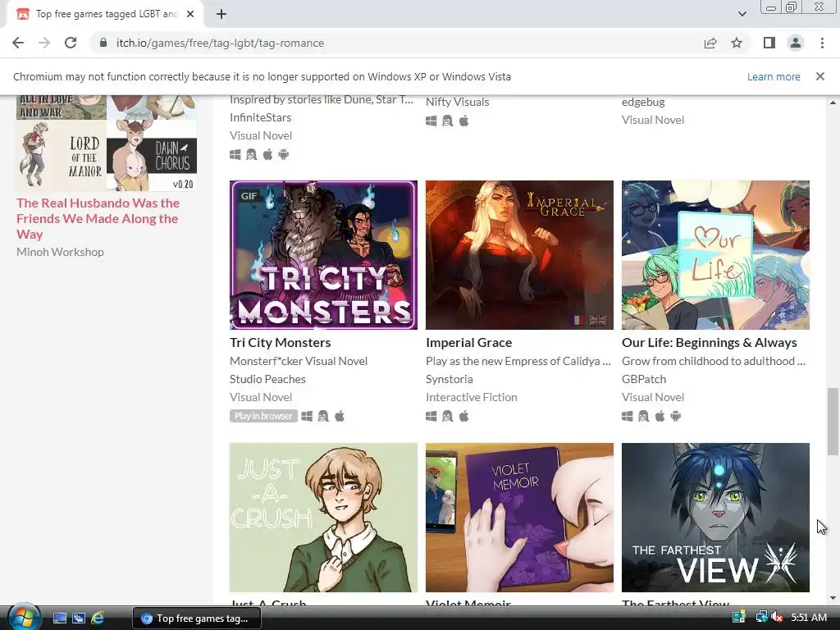Click Apple icon under Tri City Monsters

[x=340, y=416]
